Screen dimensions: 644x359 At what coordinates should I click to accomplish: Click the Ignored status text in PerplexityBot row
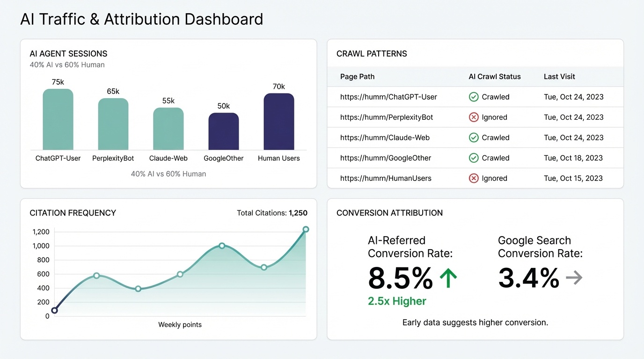[x=495, y=117]
